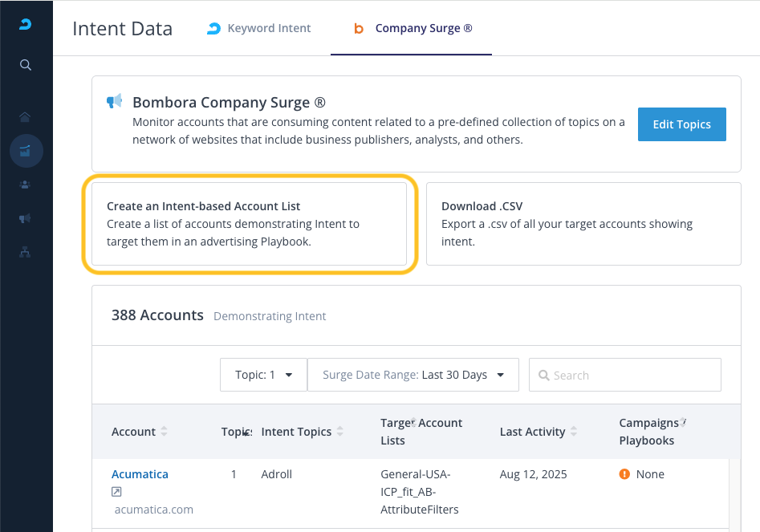Click Create an Intent-based Account List card
Screen dimensions: 760x532
249,224
